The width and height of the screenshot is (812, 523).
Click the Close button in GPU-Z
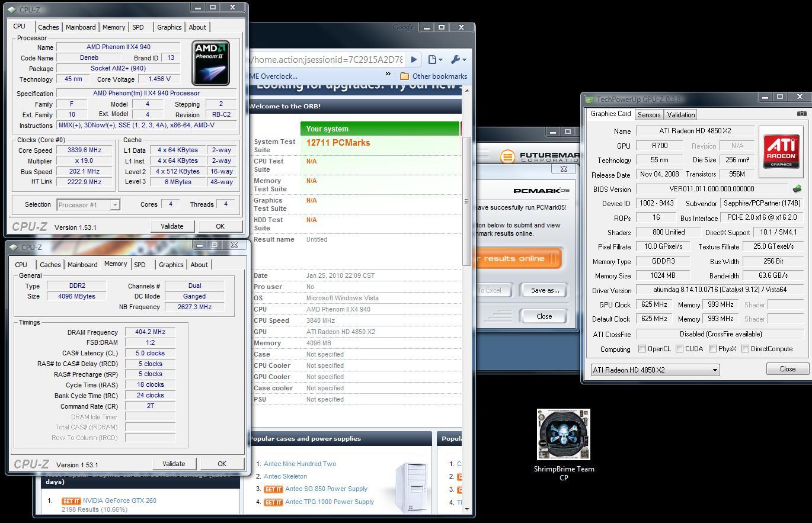(788, 368)
